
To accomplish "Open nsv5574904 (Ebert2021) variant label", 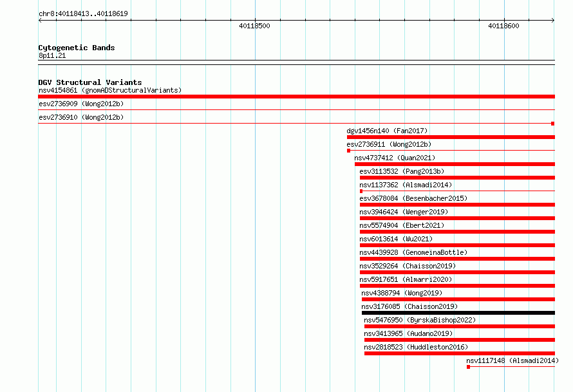I will pyautogui.click(x=402, y=225).
